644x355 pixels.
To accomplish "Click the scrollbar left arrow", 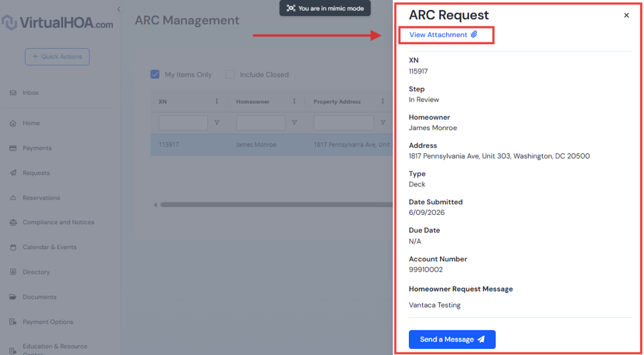I will coord(155,205).
